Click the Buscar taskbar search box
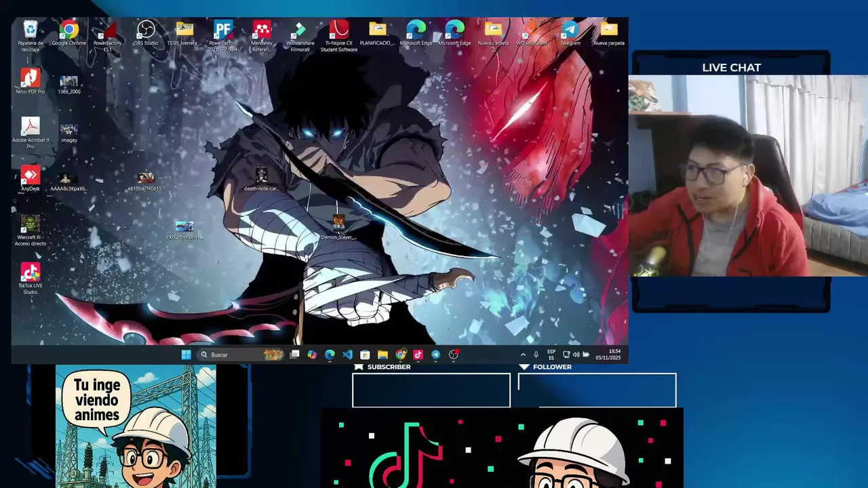The image size is (868, 488). click(241, 354)
